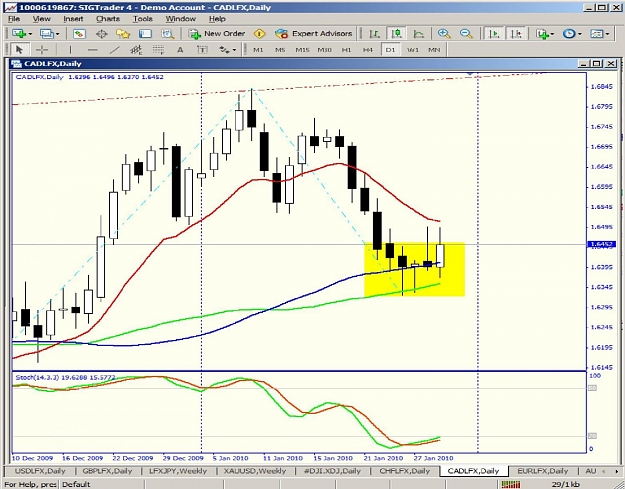This screenshot has width=625, height=489.
Task: Open the Insert menu
Action: 73,19
